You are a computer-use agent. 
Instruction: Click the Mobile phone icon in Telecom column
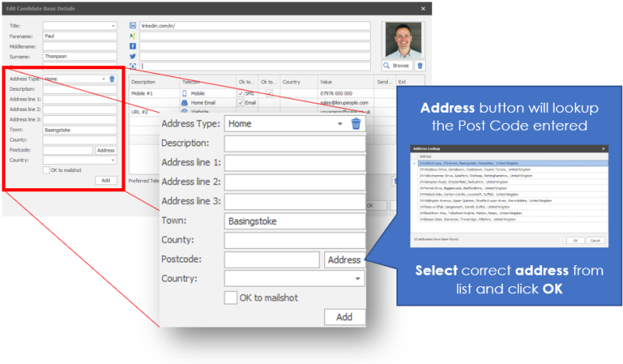pos(185,93)
